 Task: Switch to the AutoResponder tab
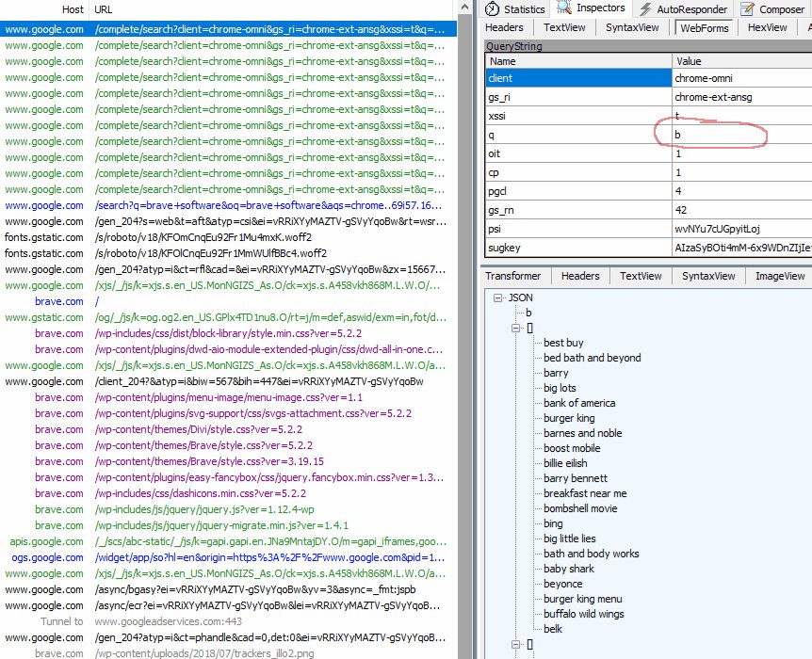(x=684, y=8)
